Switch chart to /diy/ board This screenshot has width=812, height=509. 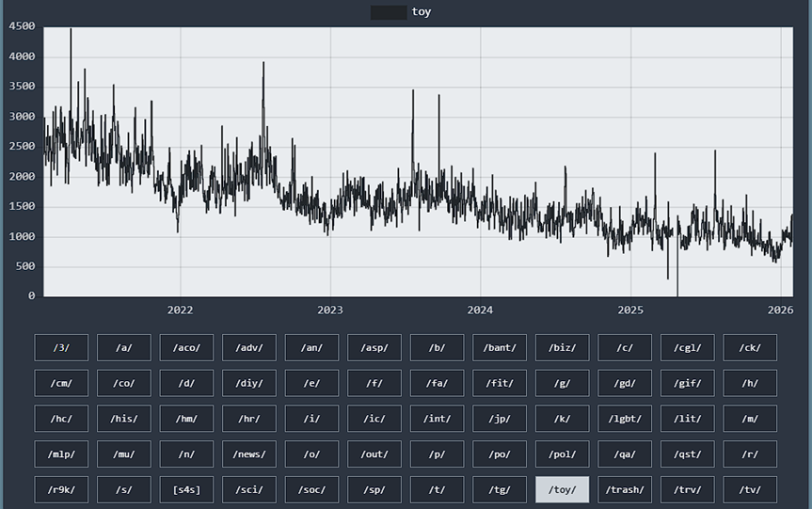coord(249,383)
